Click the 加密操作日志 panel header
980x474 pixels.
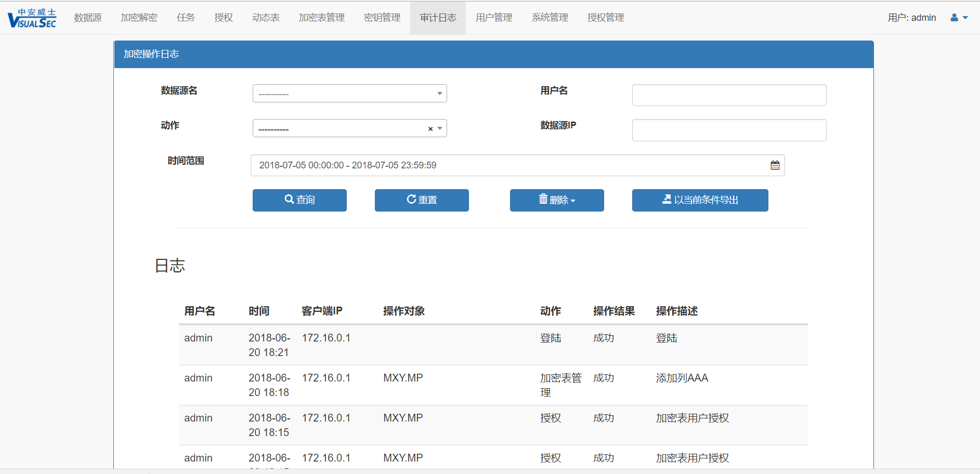pos(493,54)
